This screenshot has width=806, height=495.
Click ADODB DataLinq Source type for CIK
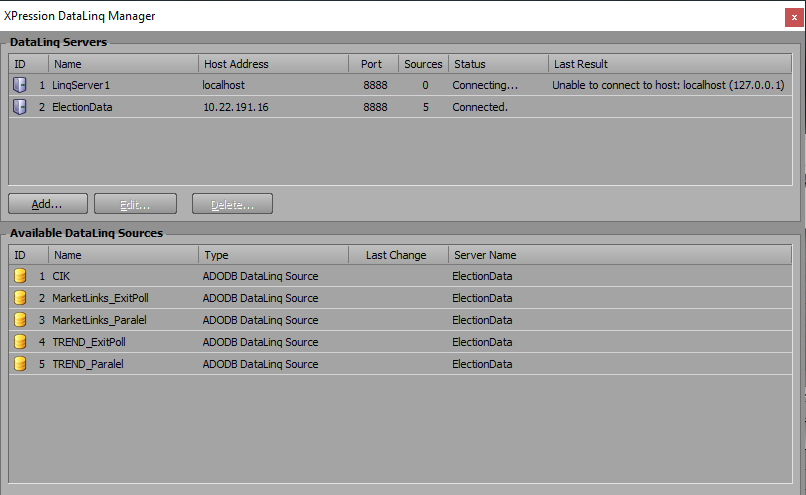coord(260,276)
